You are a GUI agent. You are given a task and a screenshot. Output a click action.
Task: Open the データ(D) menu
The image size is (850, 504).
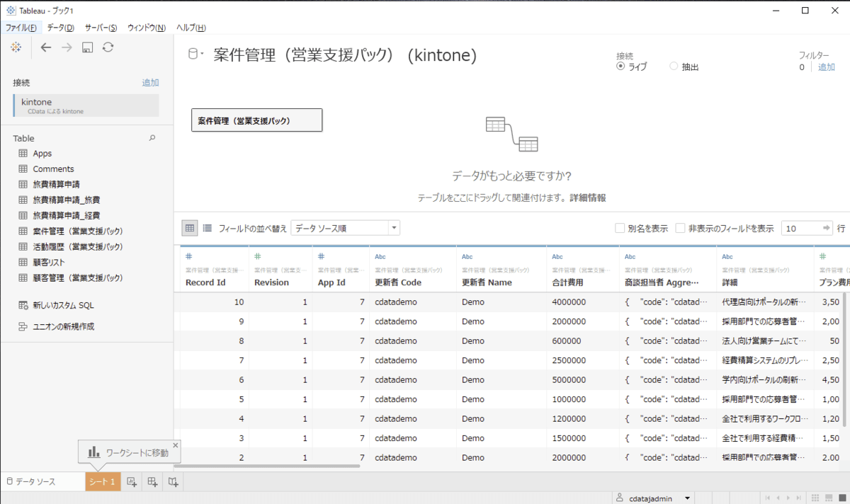[60, 28]
